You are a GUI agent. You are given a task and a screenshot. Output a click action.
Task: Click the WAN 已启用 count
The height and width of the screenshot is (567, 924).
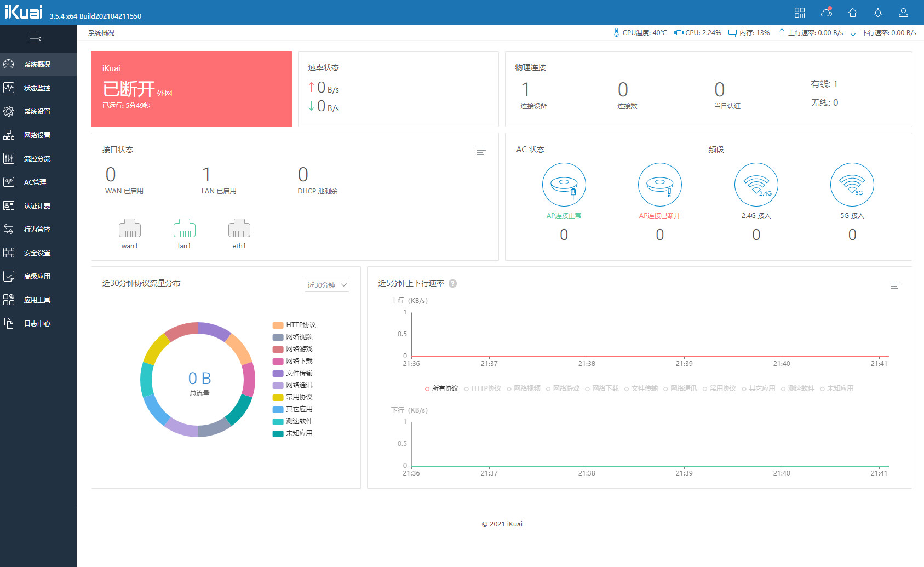tap(111, 175)
